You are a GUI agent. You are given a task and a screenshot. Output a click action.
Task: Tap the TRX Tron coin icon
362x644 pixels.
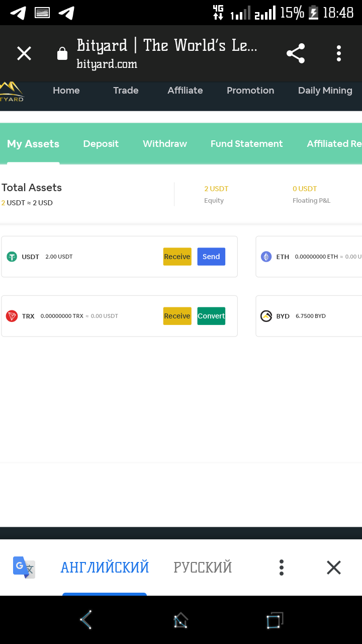click(12, 316)
